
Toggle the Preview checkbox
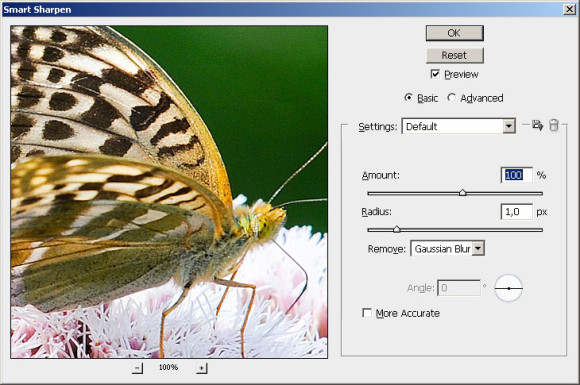pos(435,74)
